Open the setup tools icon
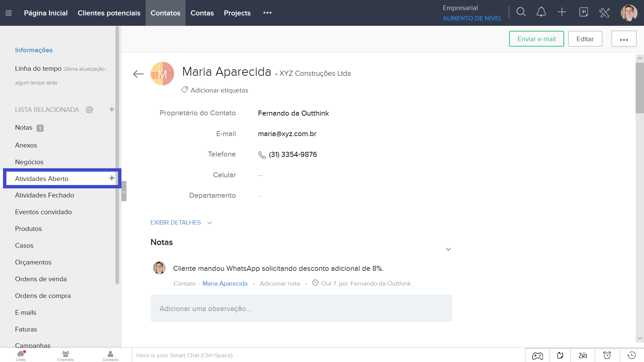Screen dimensions: 644x362 (604, 13)
